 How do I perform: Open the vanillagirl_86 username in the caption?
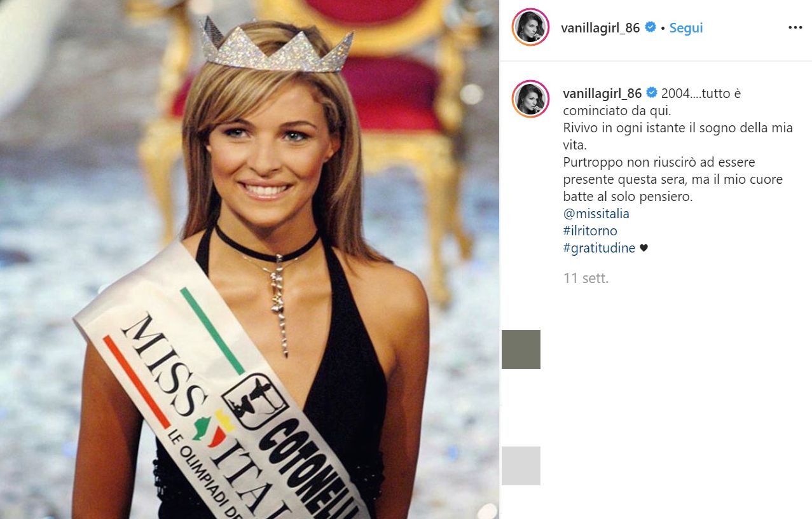[x=602, y=93]
